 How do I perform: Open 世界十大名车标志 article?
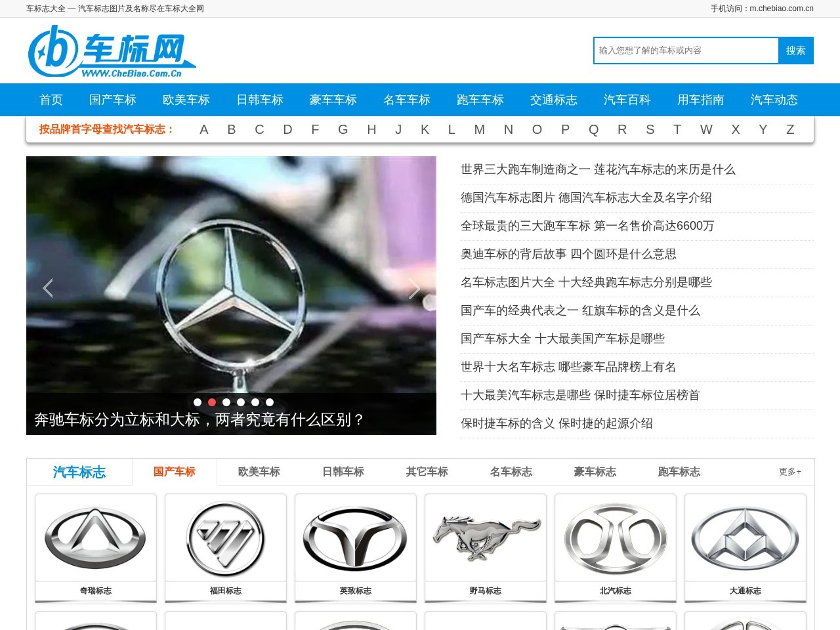coord(568,367)
